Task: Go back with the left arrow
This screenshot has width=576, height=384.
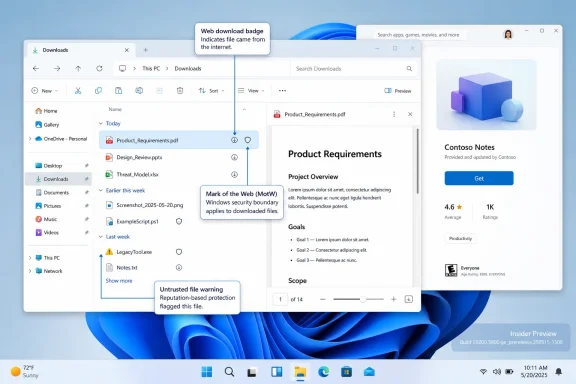Action: (x=36, y=69)
